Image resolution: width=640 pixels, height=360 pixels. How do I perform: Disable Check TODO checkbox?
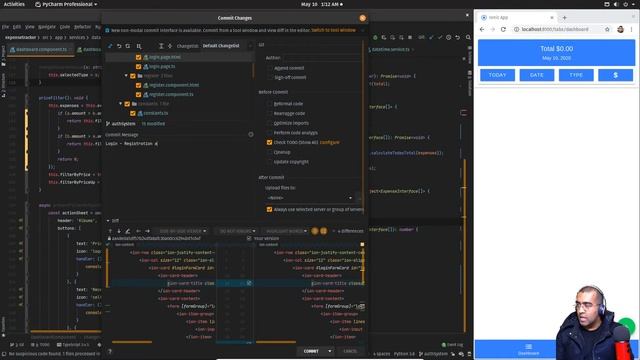coord(269,142)
